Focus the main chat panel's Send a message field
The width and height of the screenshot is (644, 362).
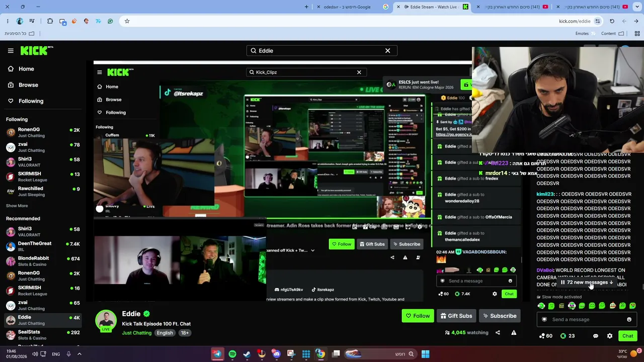586,319
